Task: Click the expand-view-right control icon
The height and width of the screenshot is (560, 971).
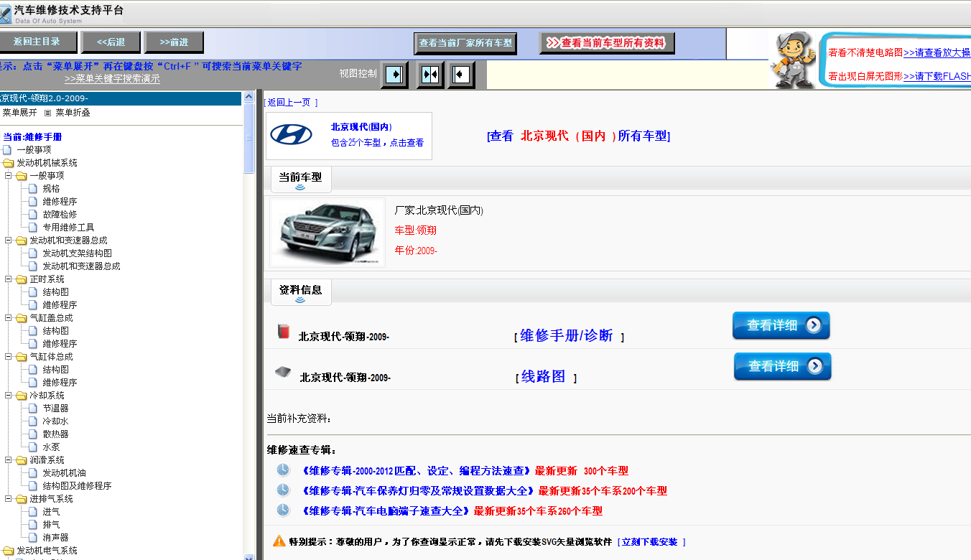Action: (394, 75)
